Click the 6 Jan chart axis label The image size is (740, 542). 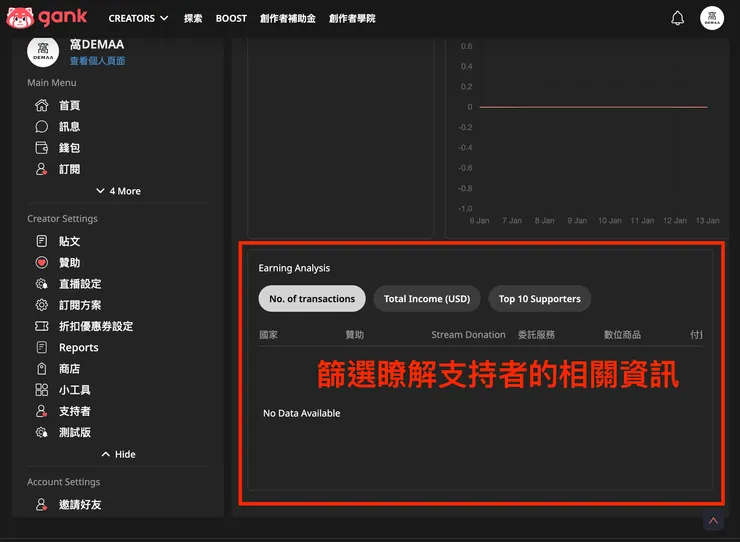(479, 220)
